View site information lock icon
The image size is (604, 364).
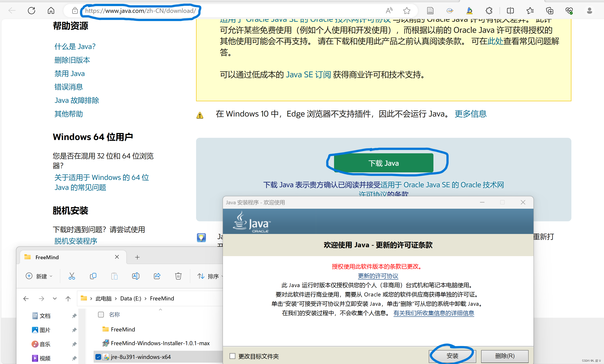coord(75,11)
